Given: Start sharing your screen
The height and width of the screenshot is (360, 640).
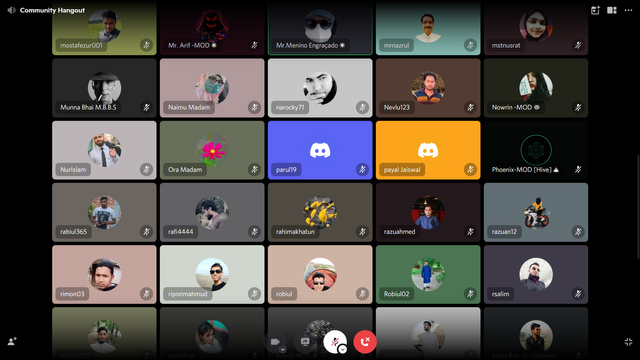Looking at the screenshot, I should coord(305,342).
